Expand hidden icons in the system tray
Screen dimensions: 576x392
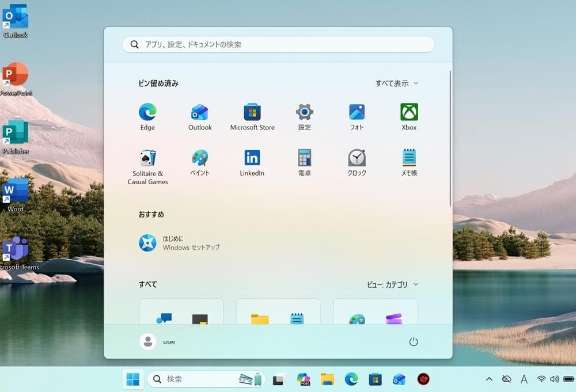(489, 379)
